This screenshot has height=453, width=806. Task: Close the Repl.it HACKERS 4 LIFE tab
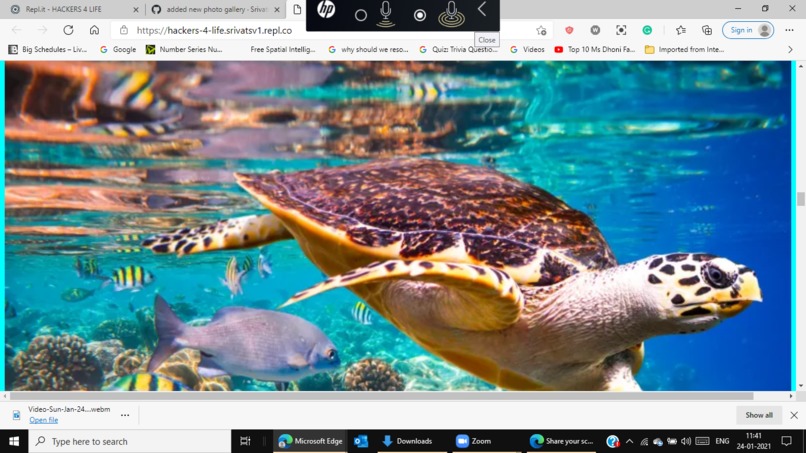pos(136,9)
